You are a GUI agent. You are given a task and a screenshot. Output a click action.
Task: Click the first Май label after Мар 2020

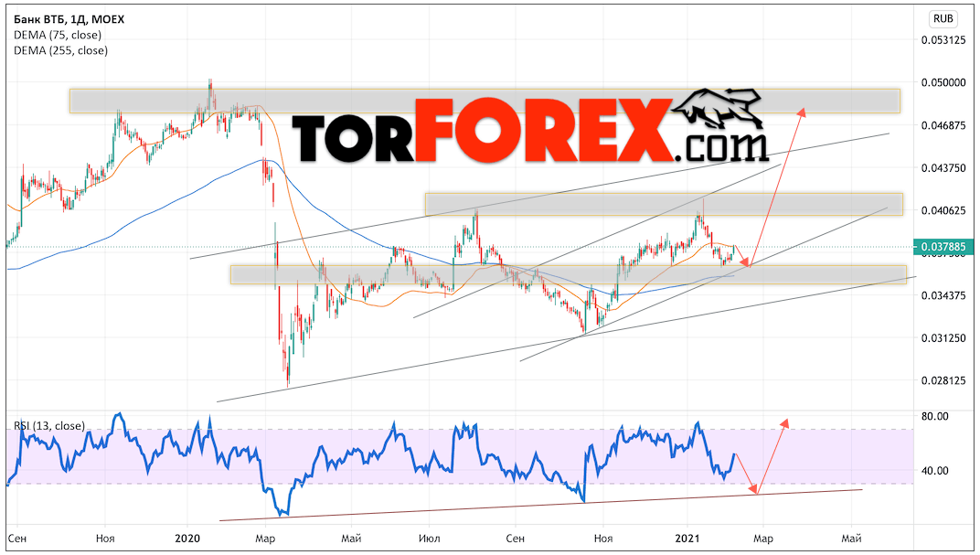(351, 539)
